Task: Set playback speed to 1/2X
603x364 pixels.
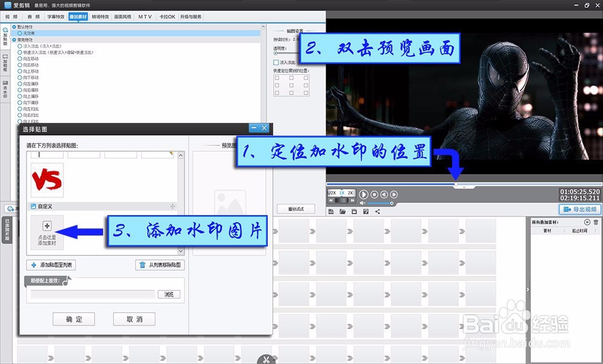Action: point(332,193)
